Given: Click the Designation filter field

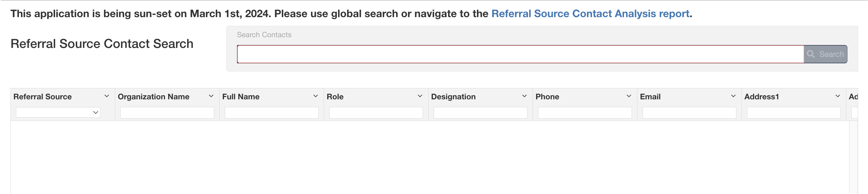Looking at the screenshot, I should pos(480,113).
